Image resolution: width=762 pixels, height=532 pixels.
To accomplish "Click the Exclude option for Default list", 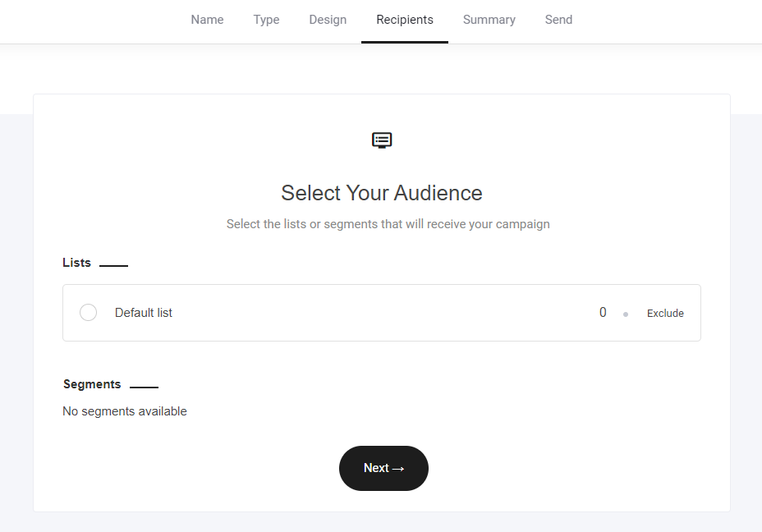I will [x=665, y=314].
